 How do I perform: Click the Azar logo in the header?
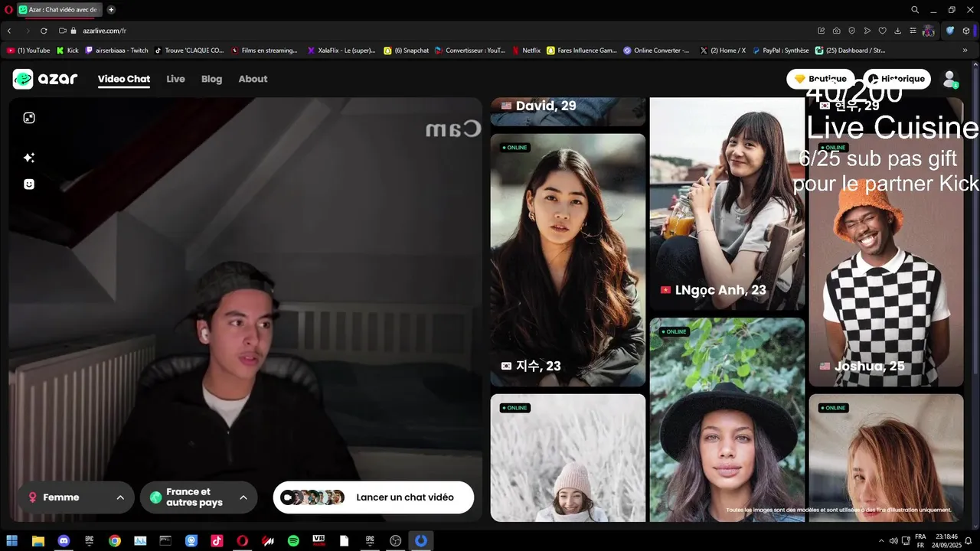tap(45, 79)
